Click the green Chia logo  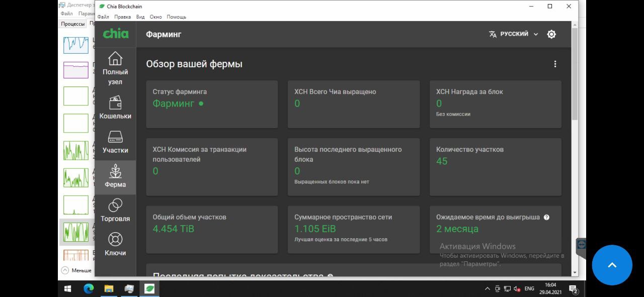pyautogui.click(x=116, y=34)
